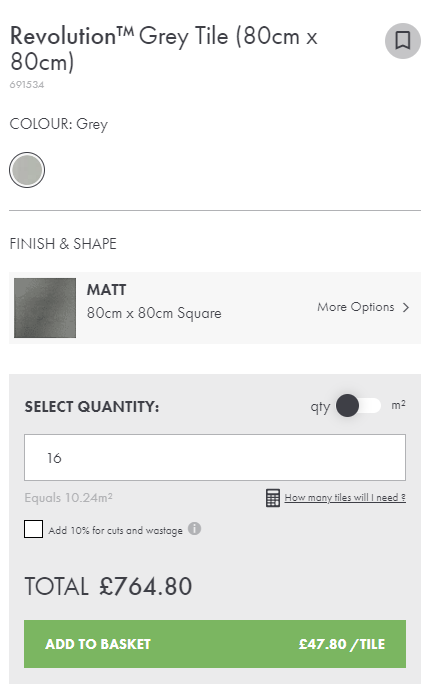Click the quantity input field showing 16
Viewport: 428px width, 684px height.
tap(215, 457)
